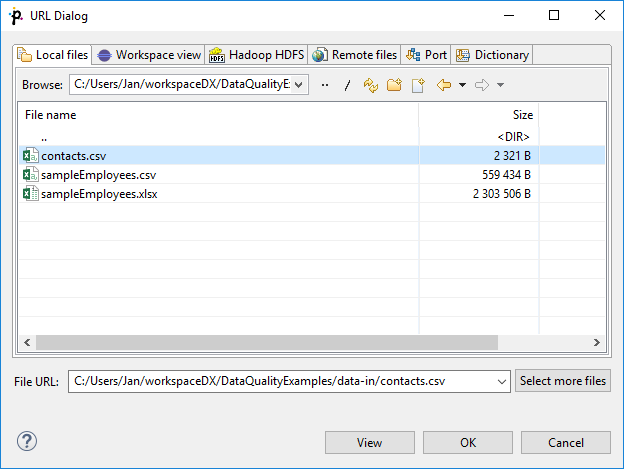Navigate back with yellow left arrow
This screenshot has width=624, height=469.
coord(444,85)
